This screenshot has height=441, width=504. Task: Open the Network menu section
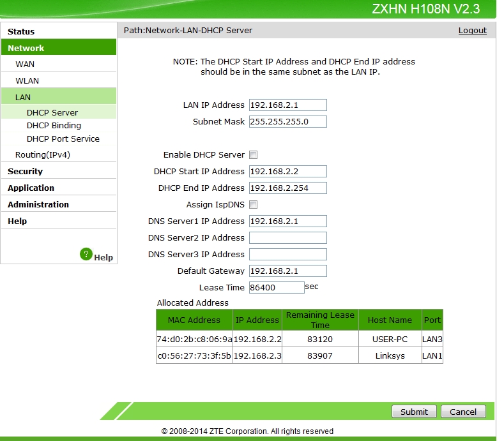[59, 48]
